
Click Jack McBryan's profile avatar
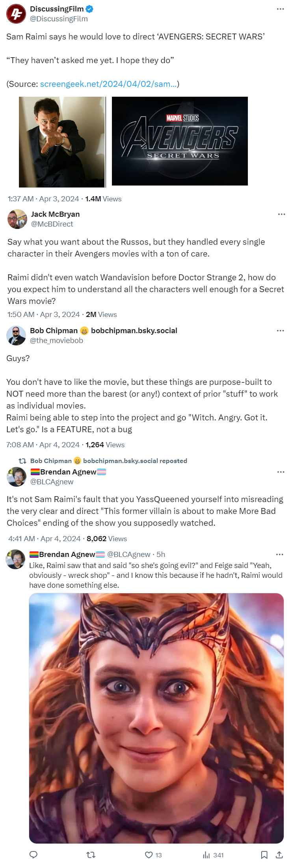17,219
